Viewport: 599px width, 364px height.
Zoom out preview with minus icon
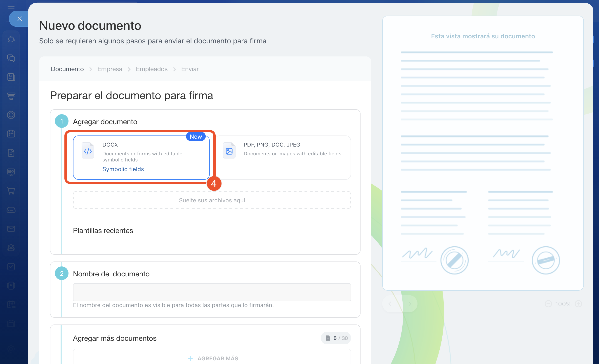point(548,304)
